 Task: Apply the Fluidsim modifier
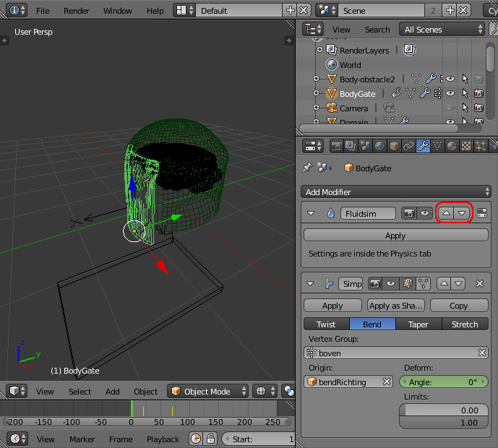(396, 236)
